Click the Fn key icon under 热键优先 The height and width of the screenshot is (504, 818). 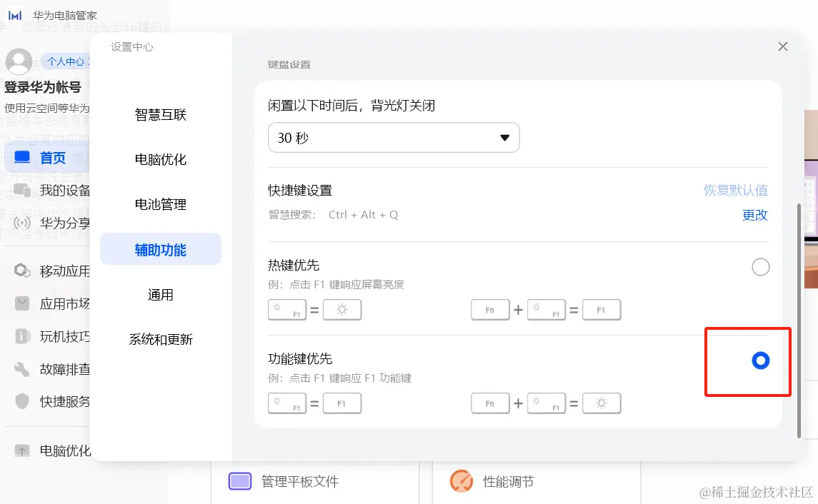(490, 310)
